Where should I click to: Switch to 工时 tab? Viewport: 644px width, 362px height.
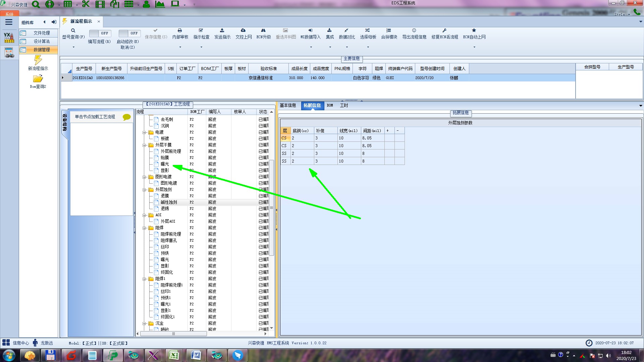[344, 105]
